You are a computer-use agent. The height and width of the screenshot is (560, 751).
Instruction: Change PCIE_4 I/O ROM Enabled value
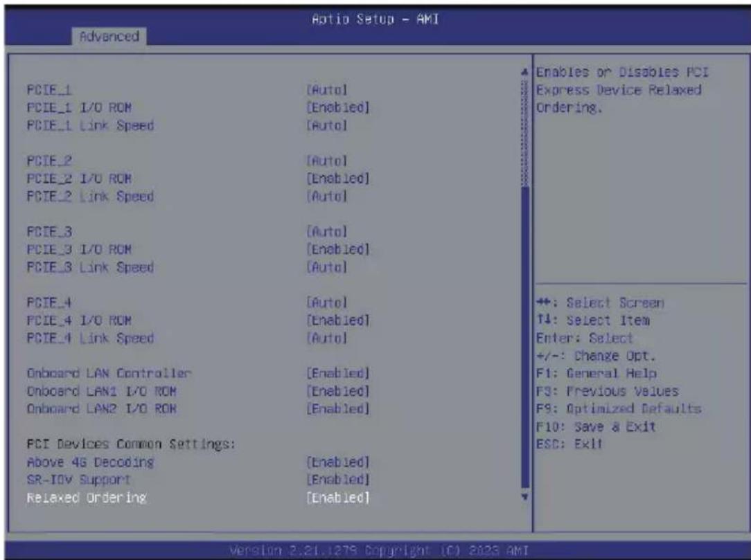pos(338,320)
